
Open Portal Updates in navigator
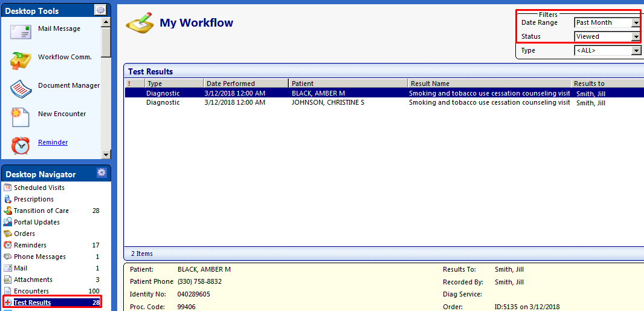click(x=37, y=222)
